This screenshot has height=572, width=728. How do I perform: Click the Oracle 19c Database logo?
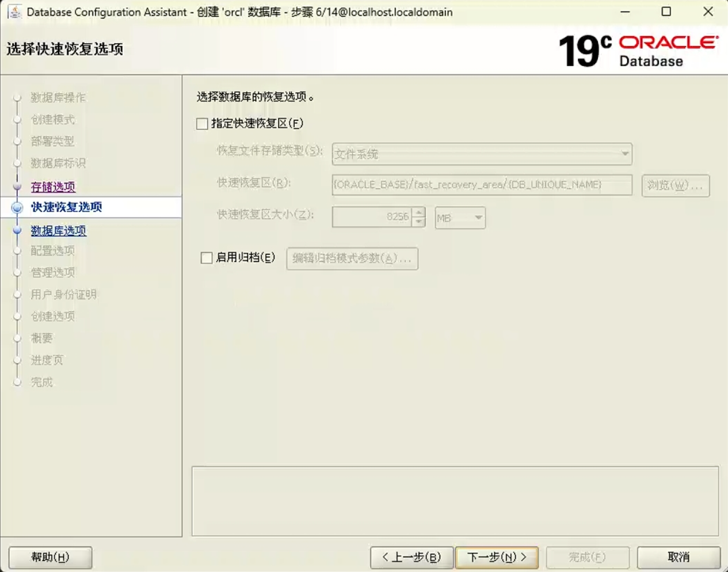pos(638,51)
